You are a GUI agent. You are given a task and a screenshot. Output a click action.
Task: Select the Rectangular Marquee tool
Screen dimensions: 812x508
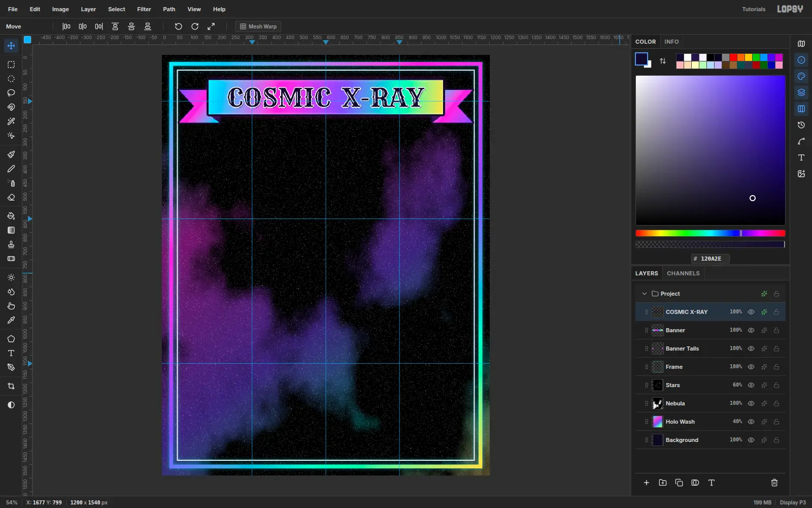[x=11, y=65]
